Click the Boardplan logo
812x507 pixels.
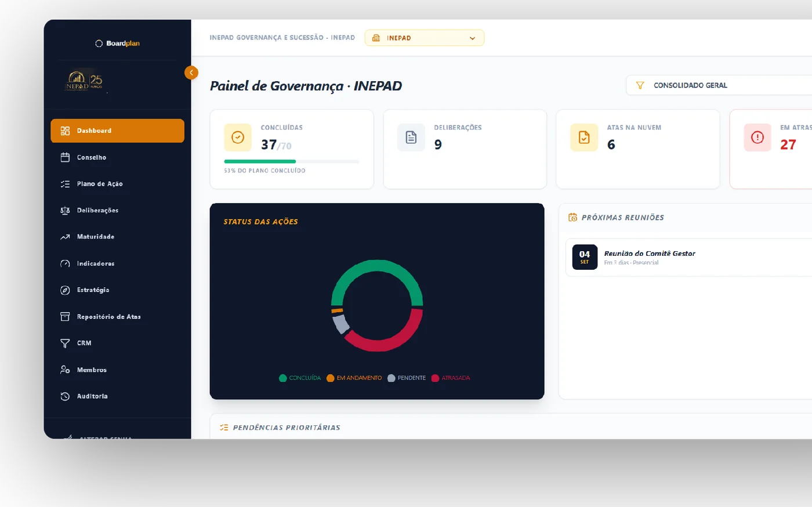pyautogui.click(x=118, y=44)
